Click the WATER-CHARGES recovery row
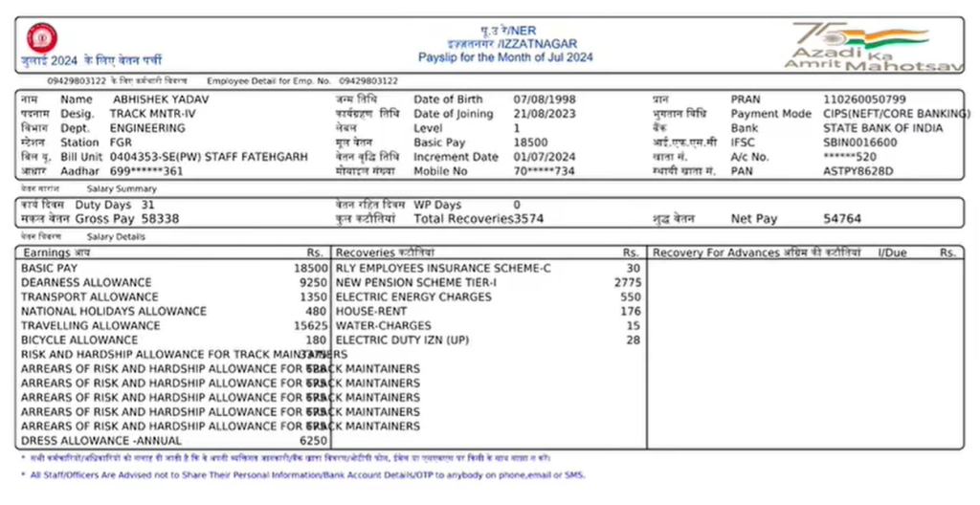The height and width of the screenshot is (505, 980). click(x=488, y=325)
